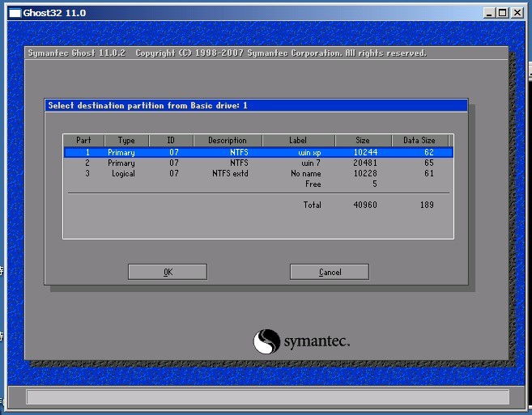Click the total data size 189
The width and height of the screenshot is (532, 415).
(427, 205)
